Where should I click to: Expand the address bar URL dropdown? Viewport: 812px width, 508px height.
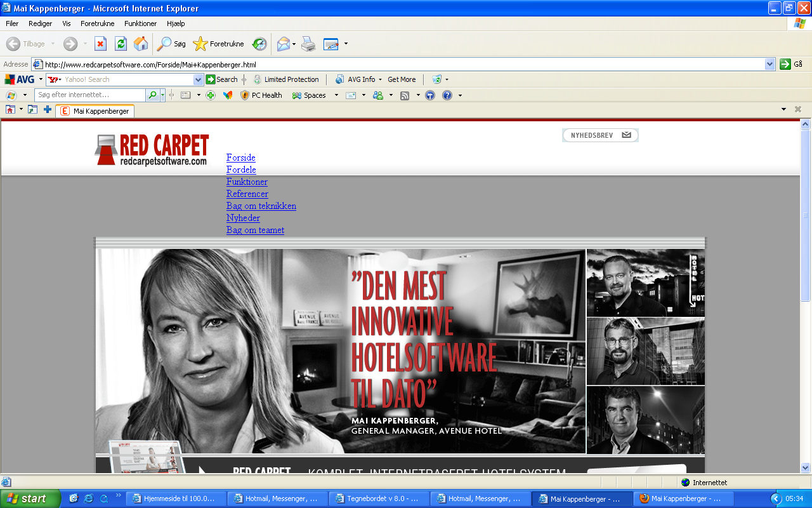[769, 64]
